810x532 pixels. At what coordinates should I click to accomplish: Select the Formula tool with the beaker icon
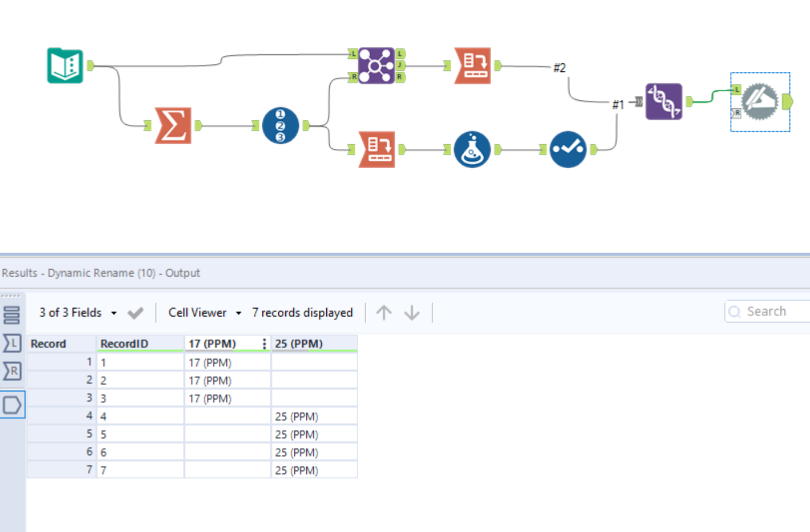472,149
